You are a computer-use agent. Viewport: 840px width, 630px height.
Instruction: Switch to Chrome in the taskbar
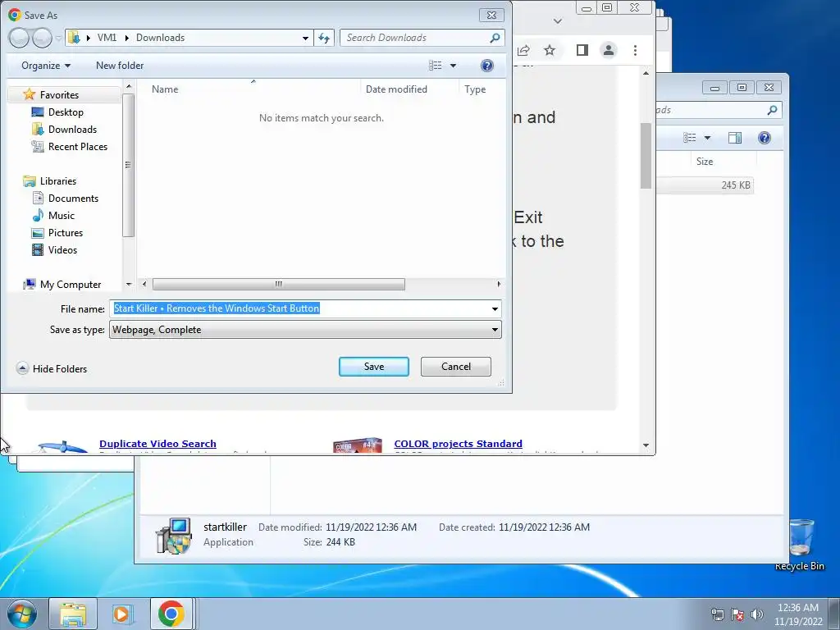click(171, 614)
